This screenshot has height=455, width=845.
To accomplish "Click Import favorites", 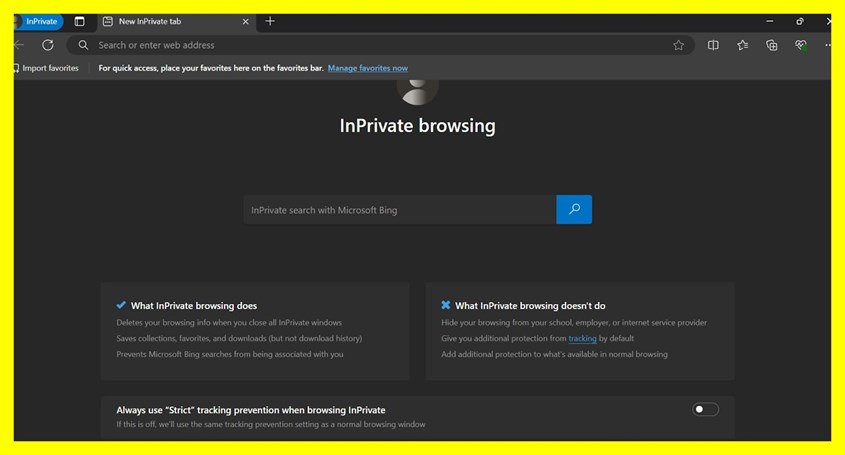I will (x=46, y=68).
